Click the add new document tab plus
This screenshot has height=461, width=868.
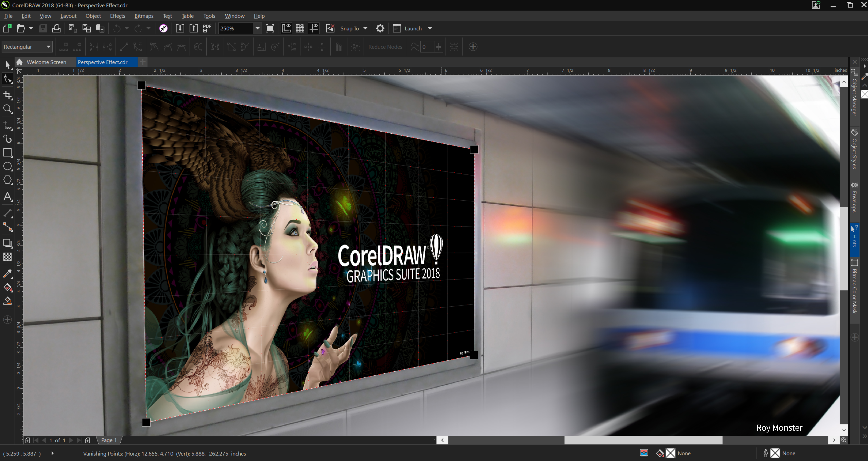coord(143,62)
